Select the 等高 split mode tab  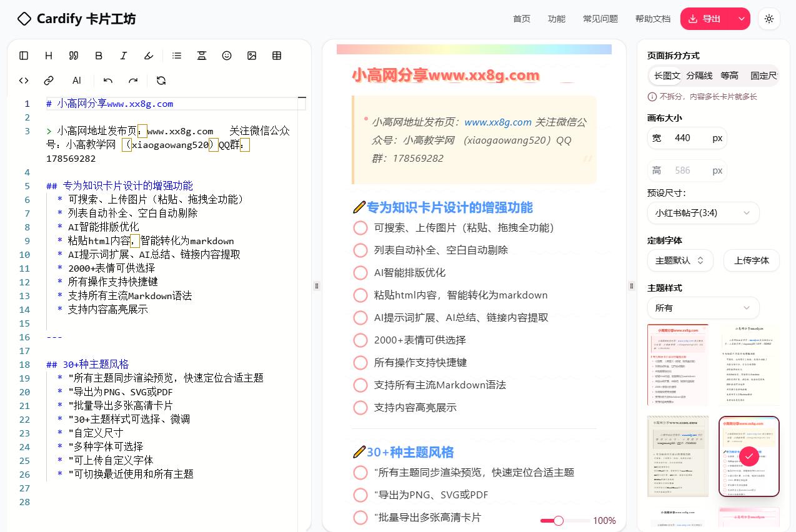pyautogui.click(x=729, y=76)
